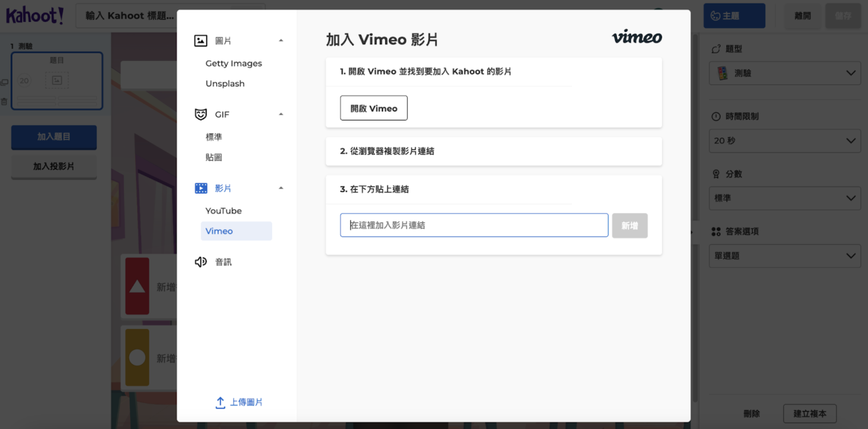The height and width of the screenshot is (429, 868).
Task: Click the answer options dots icon
Action: pyautogui.click(x=716, y=231)
